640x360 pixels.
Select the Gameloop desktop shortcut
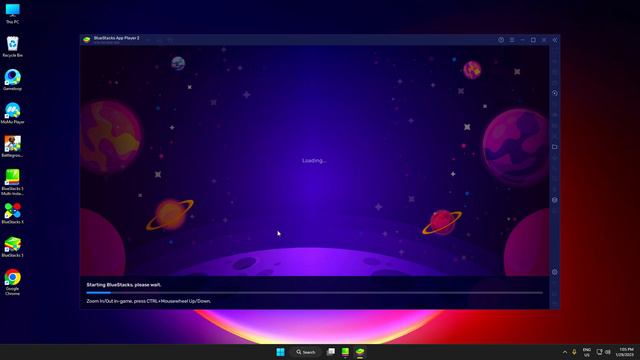pos(12,80)
